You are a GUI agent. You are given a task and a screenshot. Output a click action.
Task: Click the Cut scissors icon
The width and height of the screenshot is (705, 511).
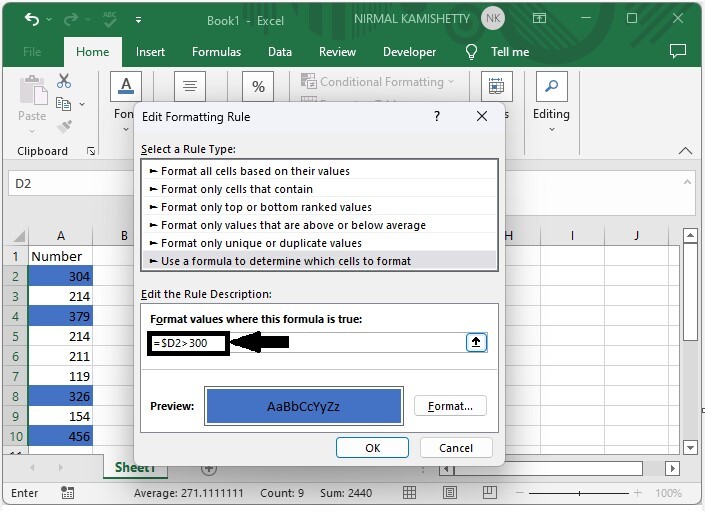click(x=64, y=81)
